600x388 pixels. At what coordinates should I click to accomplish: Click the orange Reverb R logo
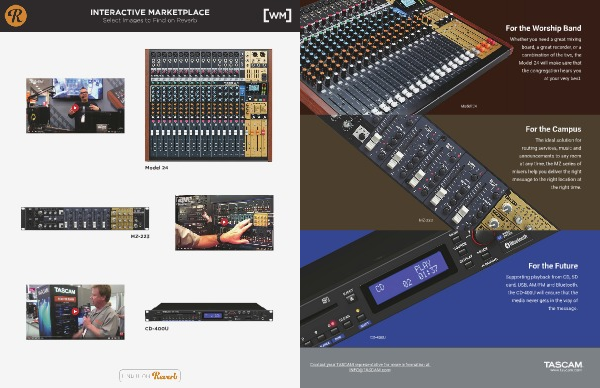[16, 15]
